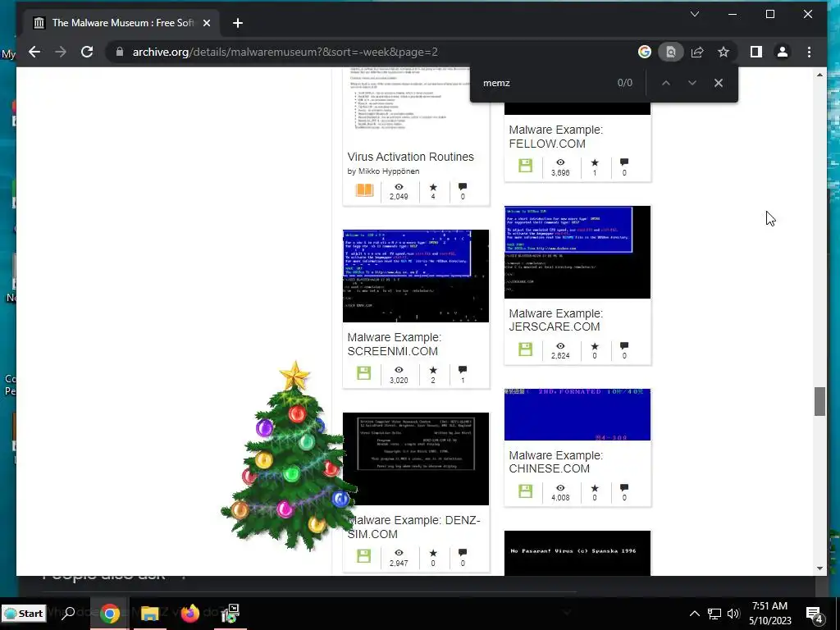Open Malware Example: DENZ-SIM.COM title
The image size is (840, 630).
click(414, 527)
